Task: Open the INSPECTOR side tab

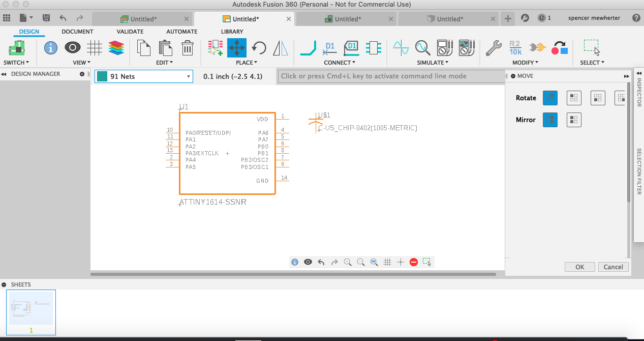Action: (x=639, y=92)
